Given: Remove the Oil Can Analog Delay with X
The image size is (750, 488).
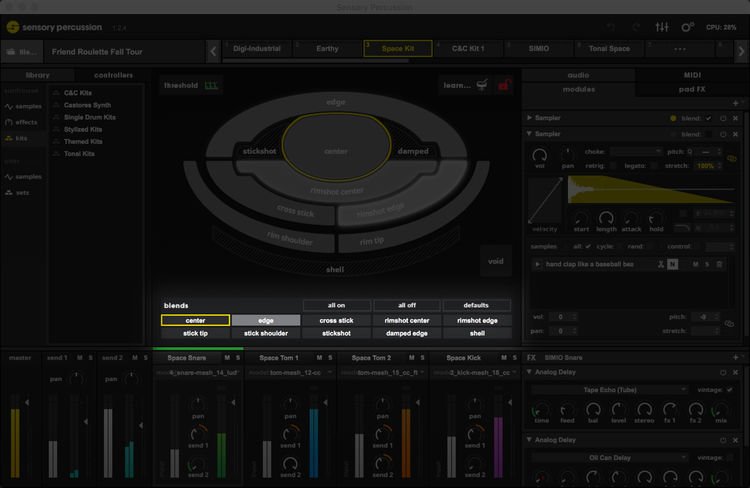Looking at the screenshot, I should pyautogui.click(x=735, y=440).
